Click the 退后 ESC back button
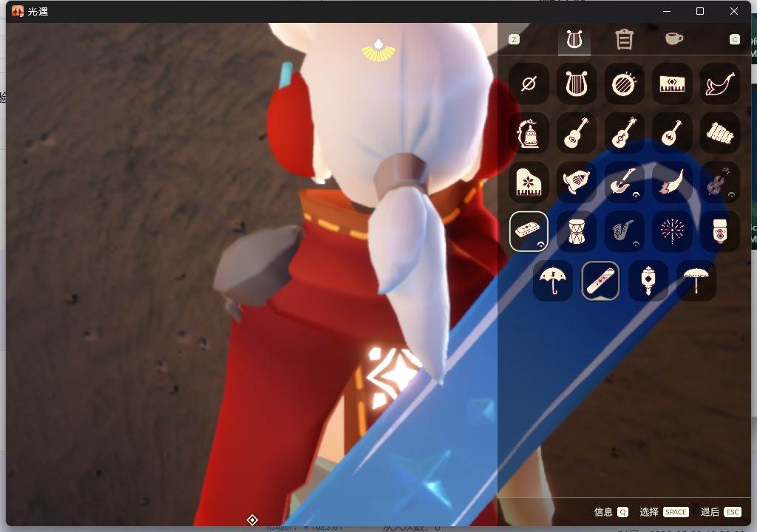The image size is (757, 532). [x=720, y=512]
